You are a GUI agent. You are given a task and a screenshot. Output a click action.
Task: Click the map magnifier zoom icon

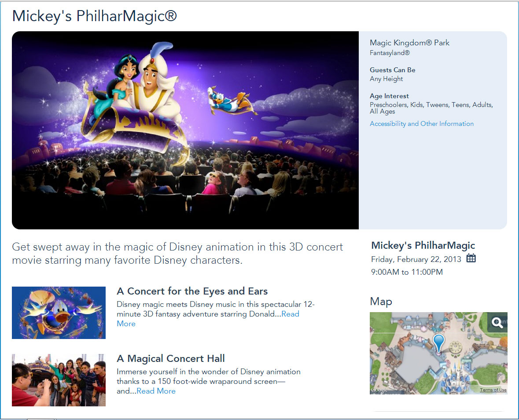(x=497, y=322)
